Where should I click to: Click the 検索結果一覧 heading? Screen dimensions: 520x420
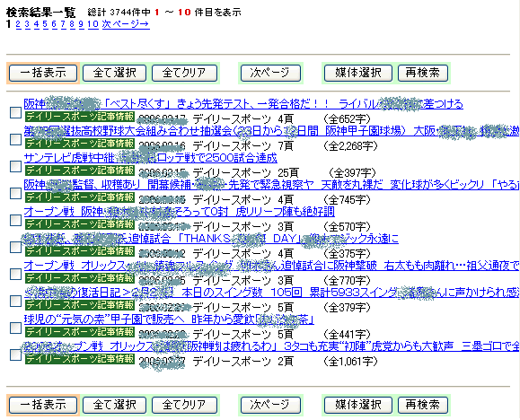pos(40,13)
